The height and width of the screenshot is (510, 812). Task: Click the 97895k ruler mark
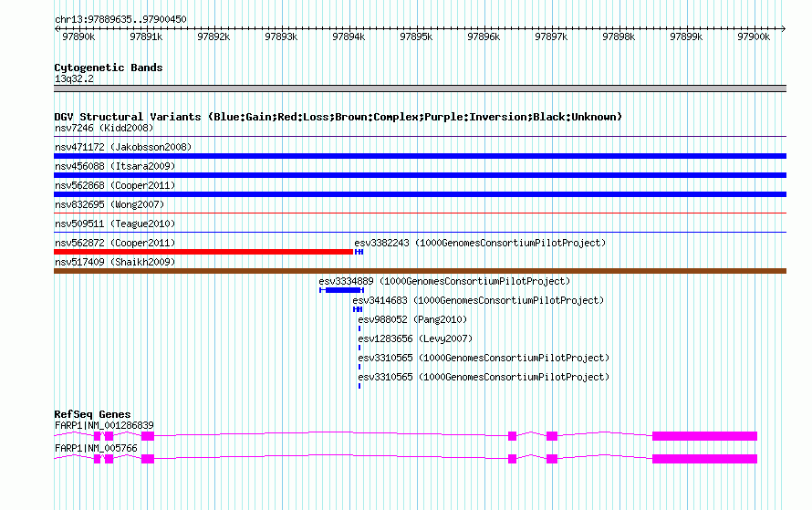(416, 36)
